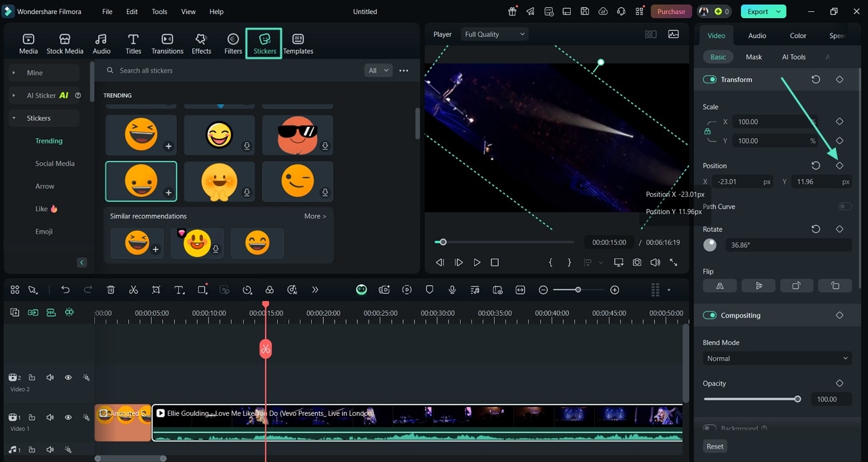Click the Split scissors toolbar icon
Screen dimensions: 868x462
point(134,290)
